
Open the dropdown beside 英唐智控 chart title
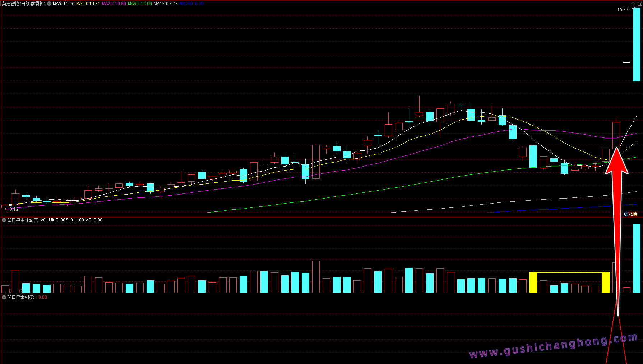point(49,4)
